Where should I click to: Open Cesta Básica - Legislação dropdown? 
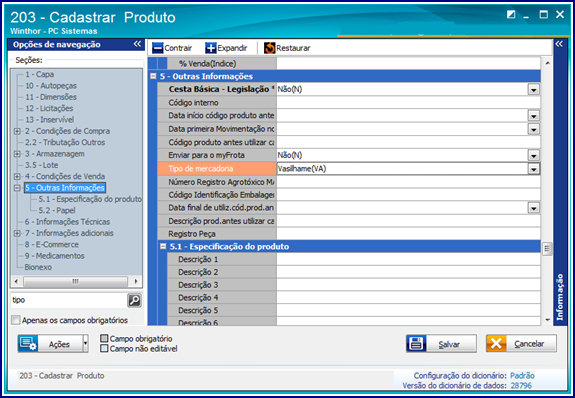click(534, 90)
